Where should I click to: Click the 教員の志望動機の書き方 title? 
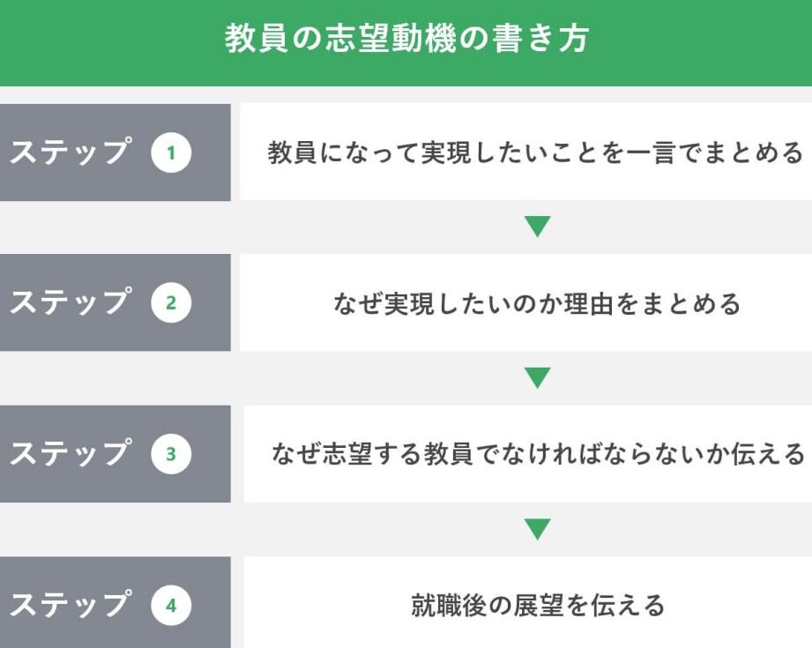(x=406, y=40)
